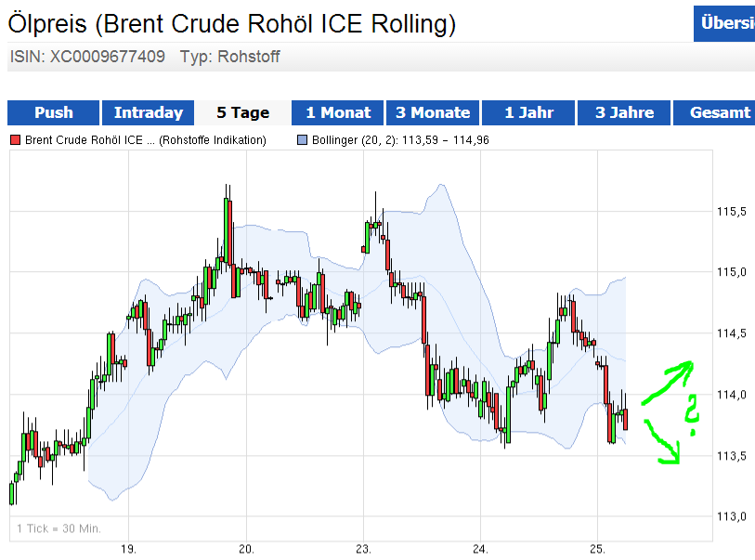The height and width of the screenshot is (560, 755).
Task: Click the ISIN XC0009677409 text
Action: [84, 57]
